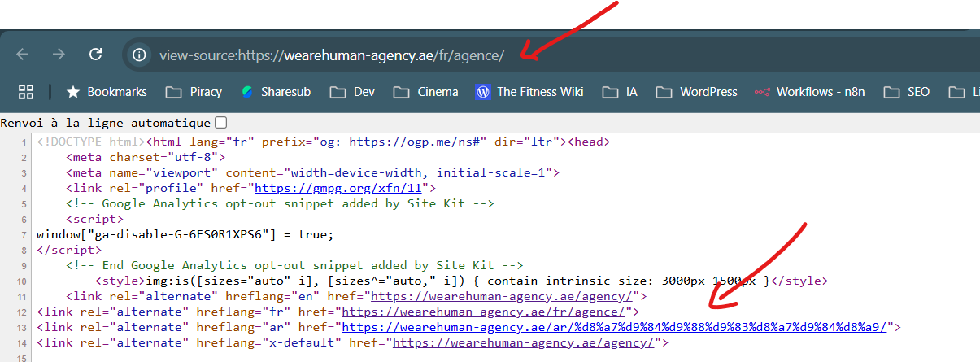Open the hreflang ar Arabic URL link

615,327
